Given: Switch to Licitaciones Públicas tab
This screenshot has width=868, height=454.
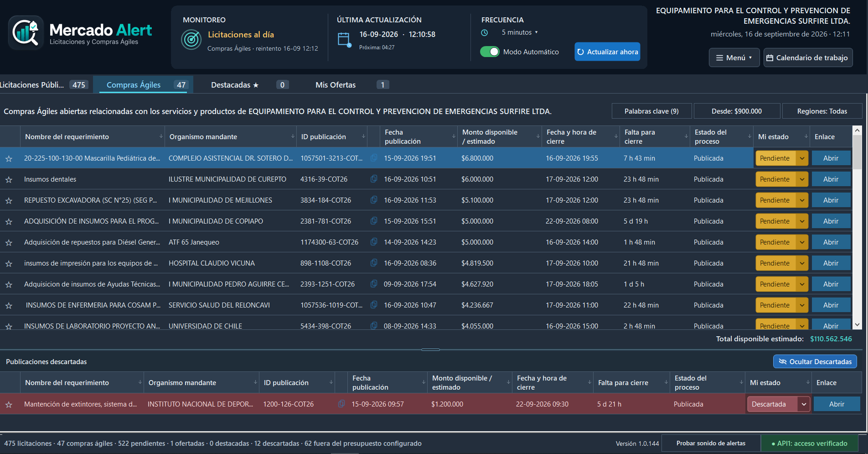Looking at the screenshot, I should (x=44, y=85).
